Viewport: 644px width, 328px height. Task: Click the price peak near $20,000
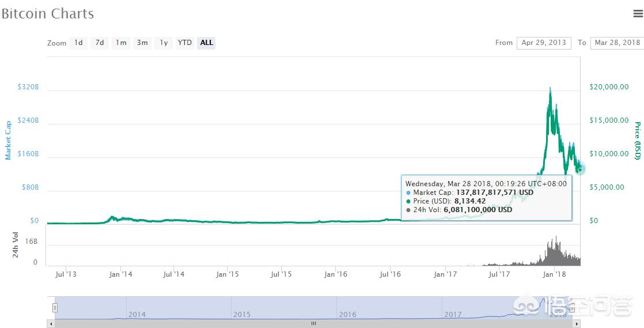coord(551,89)
